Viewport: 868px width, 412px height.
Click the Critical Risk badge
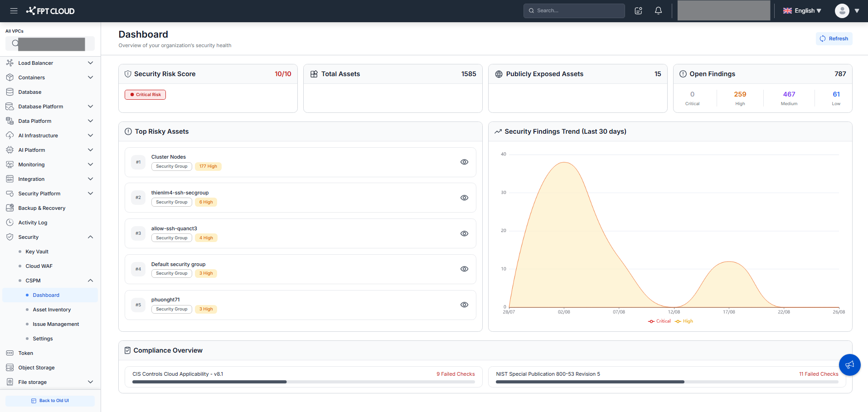pyautogui.click(x=145, y=95)
